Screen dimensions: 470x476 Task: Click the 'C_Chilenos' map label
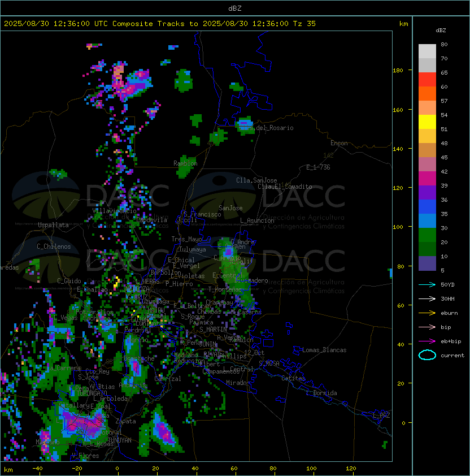click(54, 246)
